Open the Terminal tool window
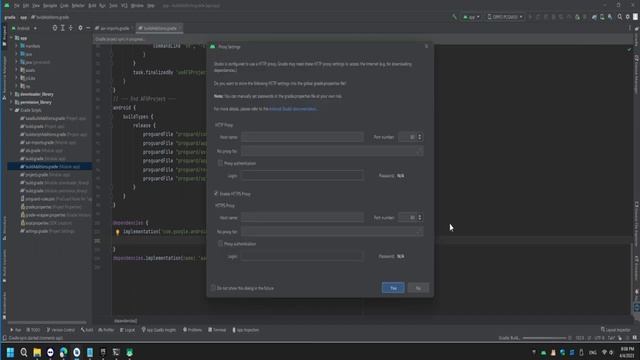The image size is (640, 360). pyautogui.click(x=217, y=330)
